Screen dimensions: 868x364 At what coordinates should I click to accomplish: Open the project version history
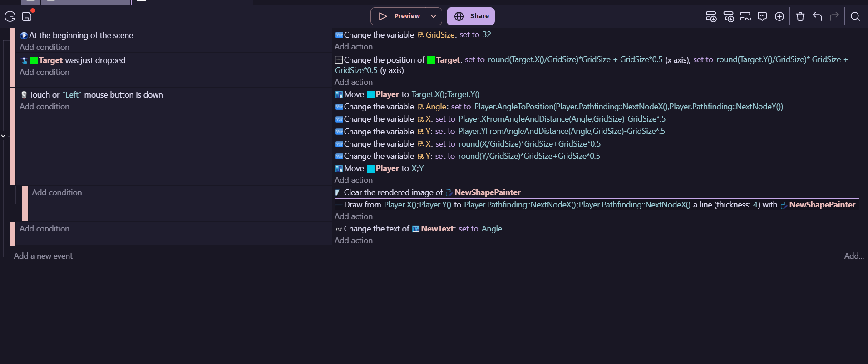pyautogui.click(x=10, y=17)
